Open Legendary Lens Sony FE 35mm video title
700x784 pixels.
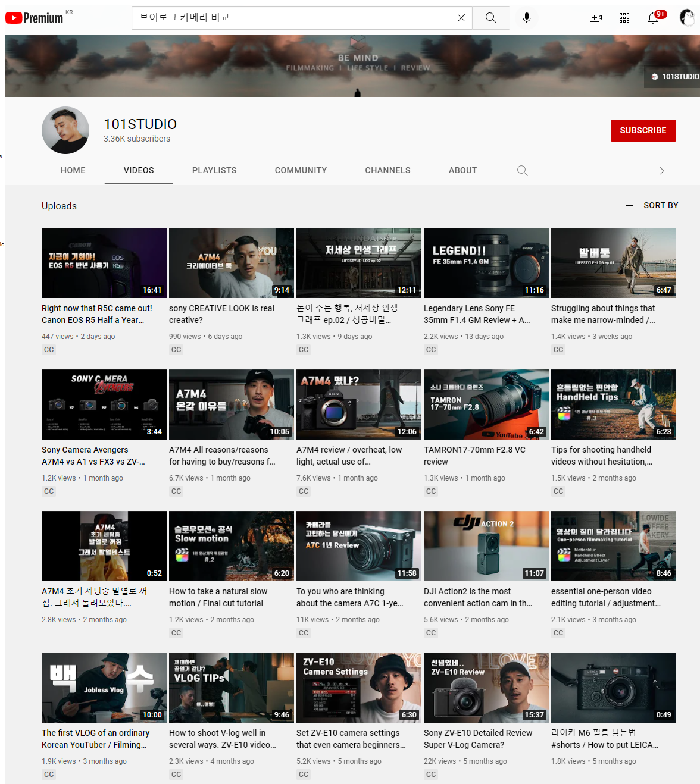click(x=477, y=314)
